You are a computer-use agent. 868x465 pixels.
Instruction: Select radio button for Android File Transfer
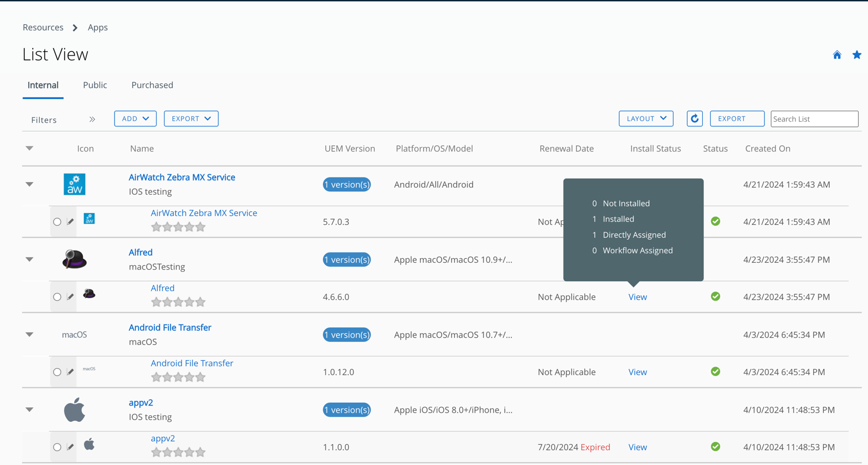[x=57, y=372]
